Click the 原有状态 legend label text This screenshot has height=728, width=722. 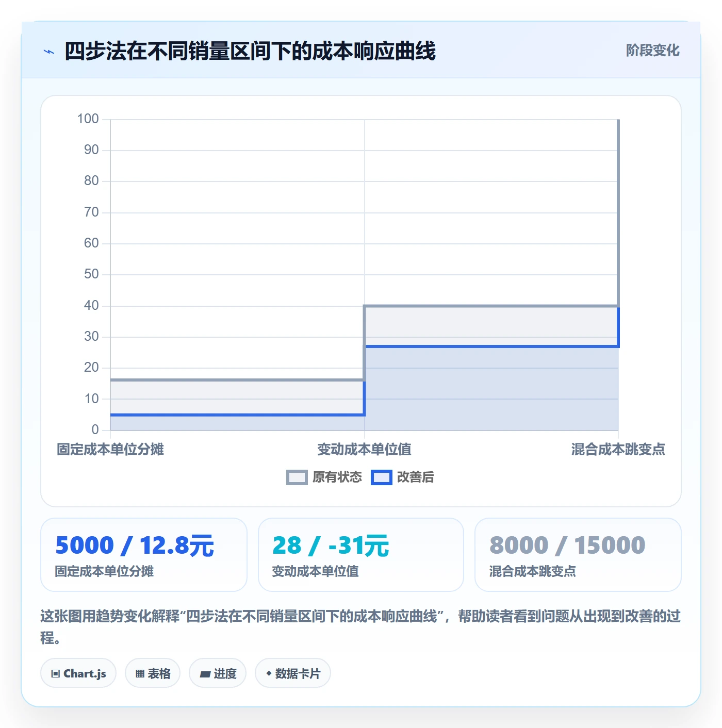(x=337, y=477)
